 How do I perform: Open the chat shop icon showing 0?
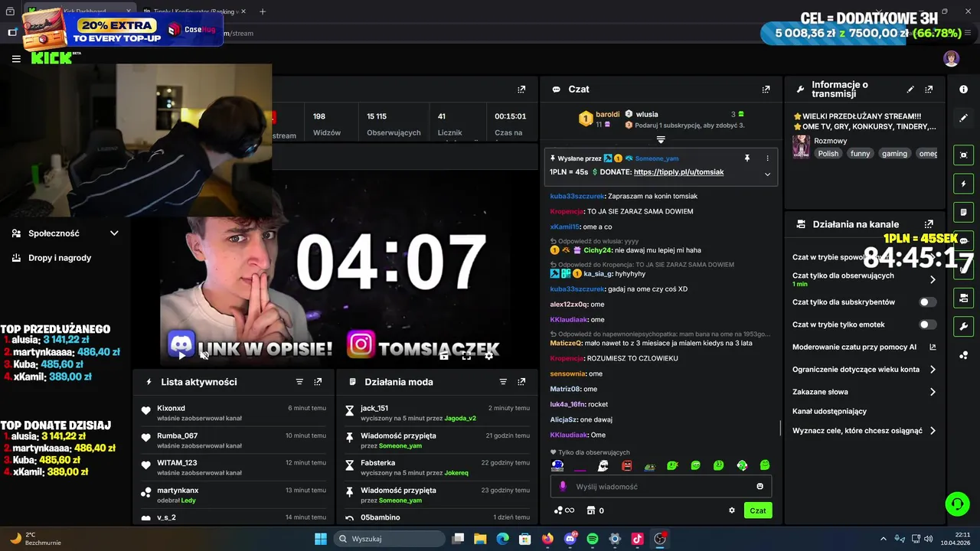(596, 510)
